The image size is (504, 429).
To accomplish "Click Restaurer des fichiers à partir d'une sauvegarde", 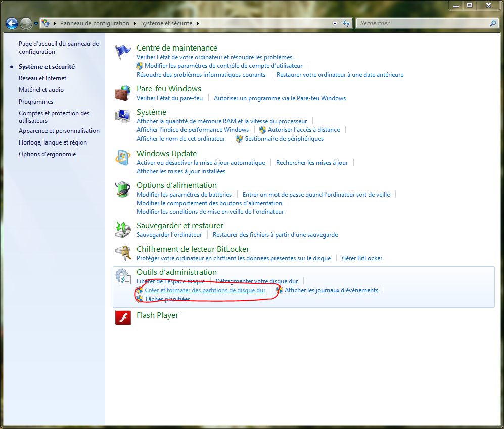I will point(275,235).
